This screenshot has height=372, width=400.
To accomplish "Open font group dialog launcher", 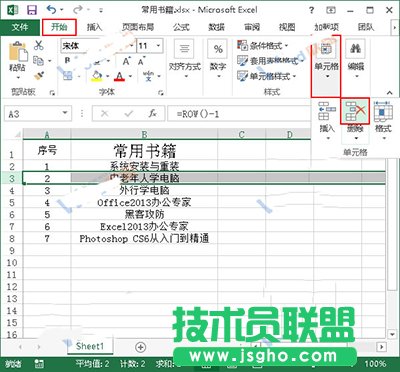I will 161,93.
